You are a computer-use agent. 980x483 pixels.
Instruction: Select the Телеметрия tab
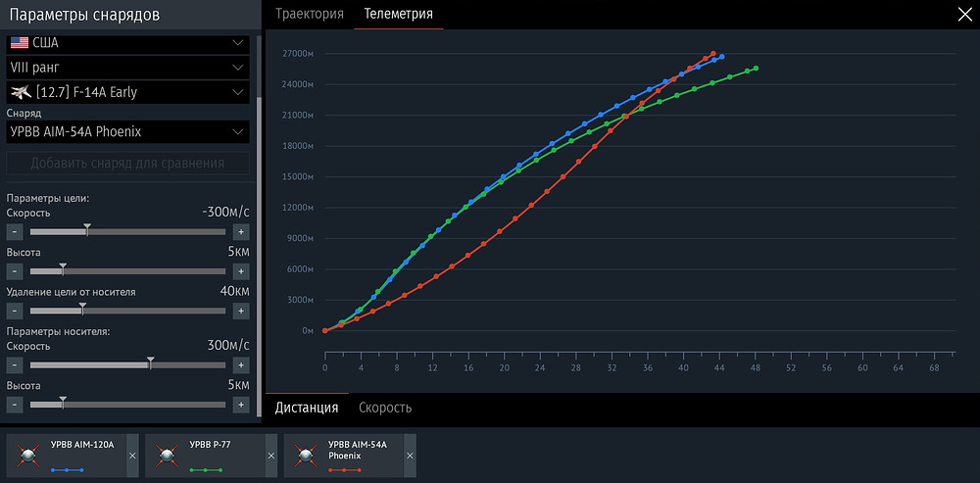click(399, 14)
